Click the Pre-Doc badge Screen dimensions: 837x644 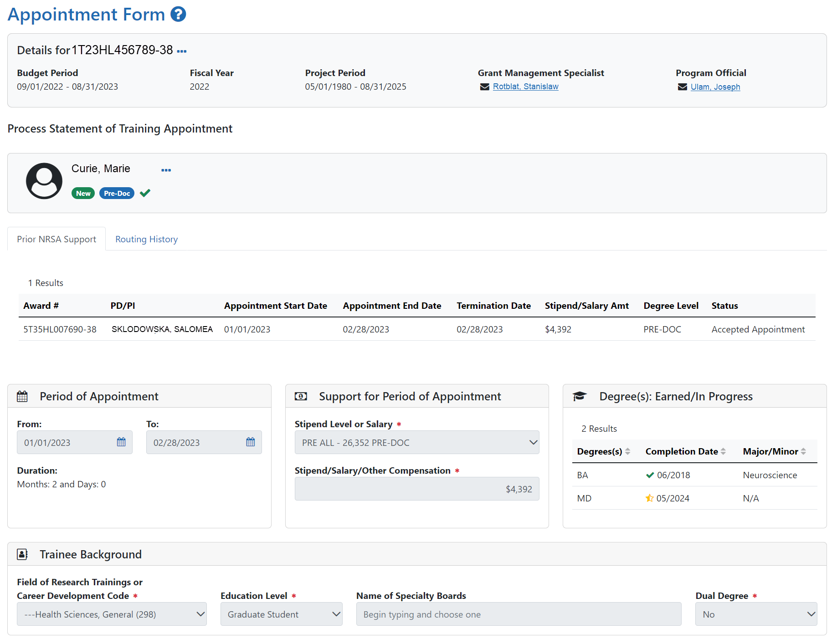point(117,193)
